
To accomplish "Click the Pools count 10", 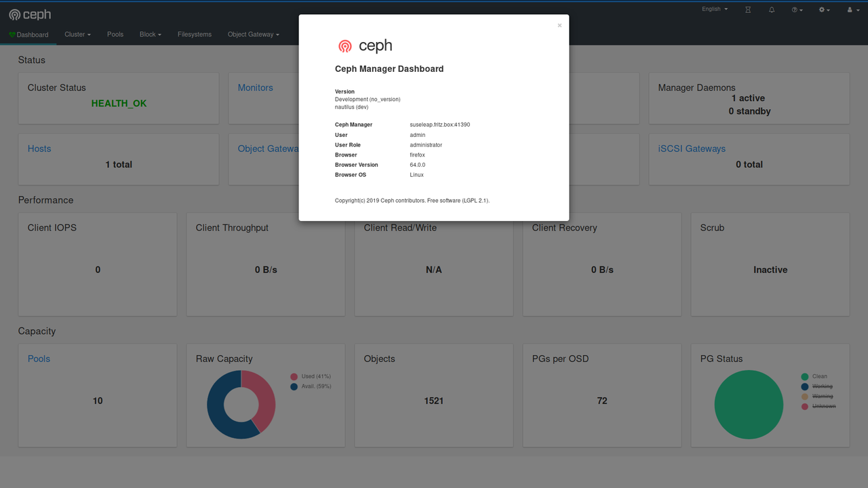I will tap(98, 401).
